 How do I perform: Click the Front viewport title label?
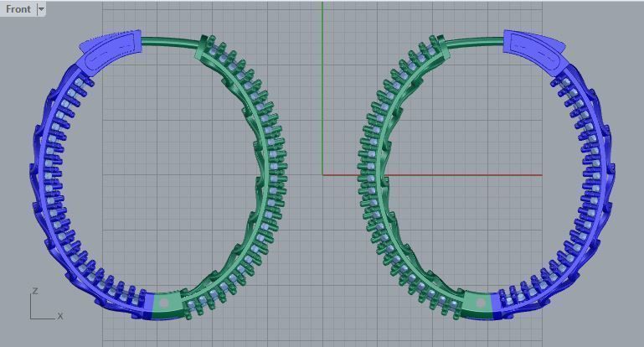(18, 9)
